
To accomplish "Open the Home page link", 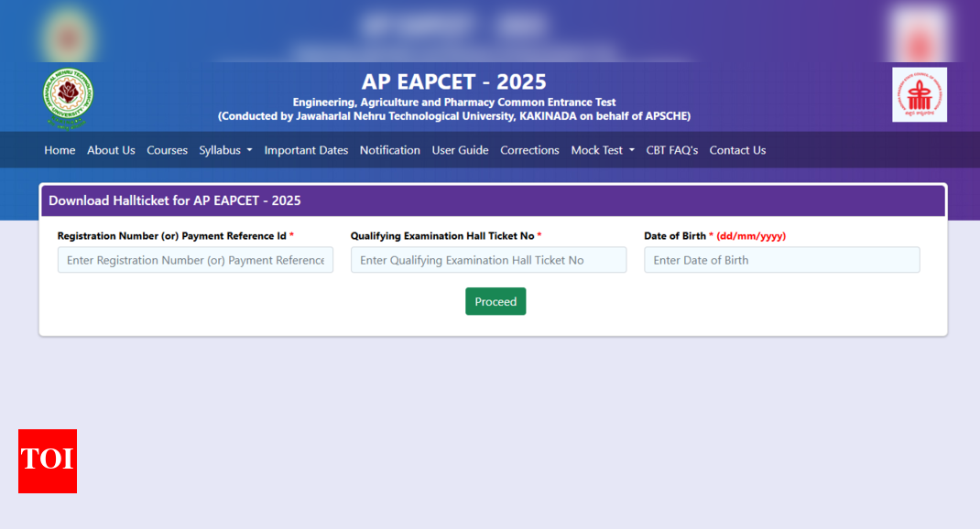I will pos(60,150).
